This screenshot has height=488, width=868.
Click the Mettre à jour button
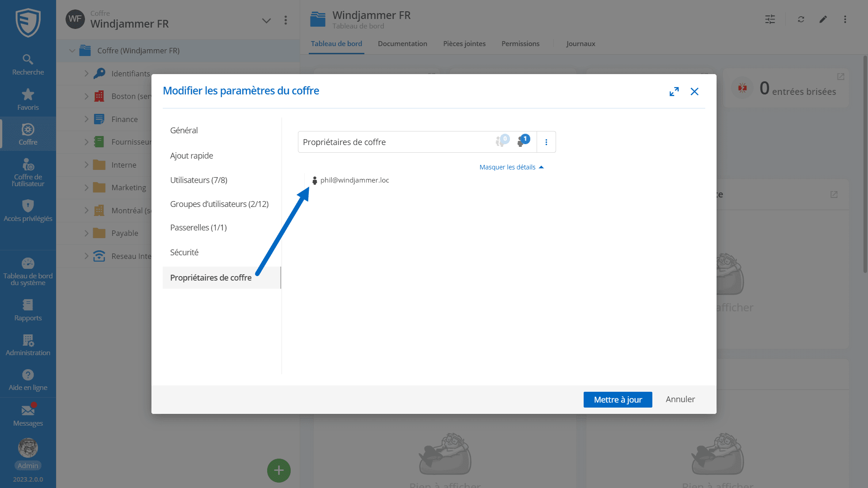(618, 399)
